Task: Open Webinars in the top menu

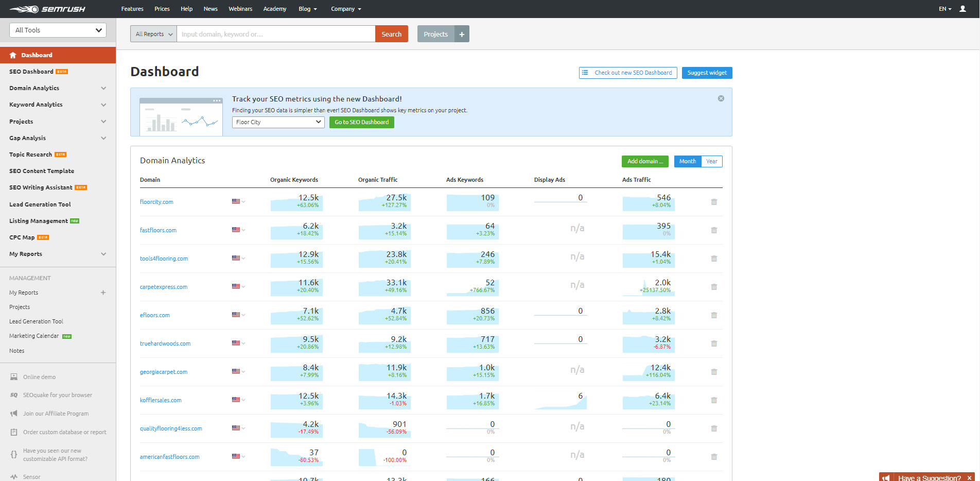Action: [240, 9]
